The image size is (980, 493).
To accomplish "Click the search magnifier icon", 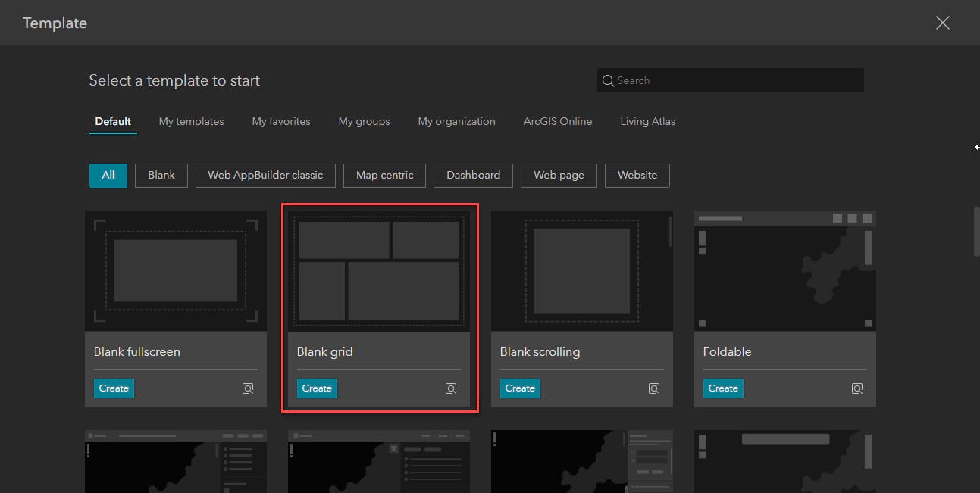I will pos(608,80).
